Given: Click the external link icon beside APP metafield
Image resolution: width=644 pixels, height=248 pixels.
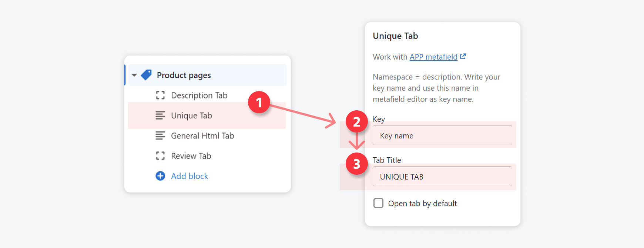Looking at the screenshot, I should click(463, 57).
